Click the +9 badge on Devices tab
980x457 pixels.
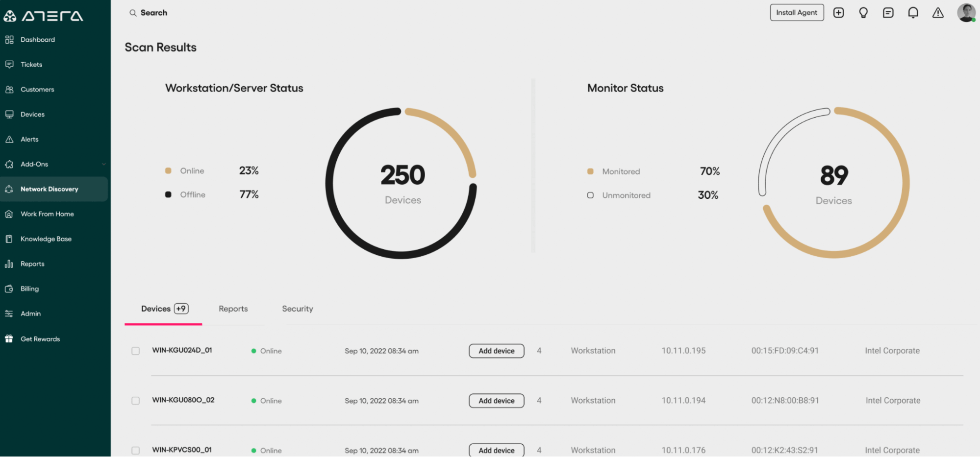click(181, 309)
